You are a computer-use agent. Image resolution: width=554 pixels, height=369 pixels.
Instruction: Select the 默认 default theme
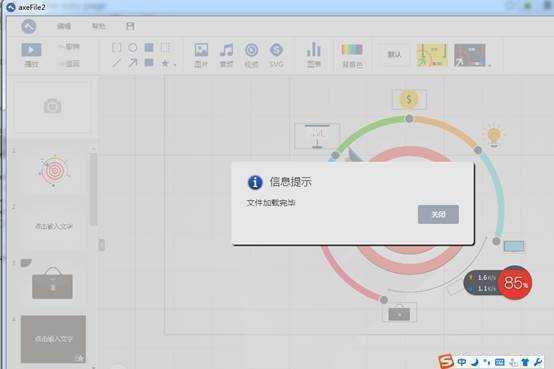pyautogui.click(x=395, y=54)
